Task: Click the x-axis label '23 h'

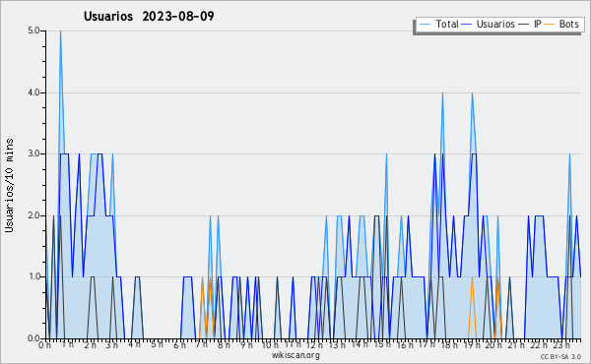Action: tap(561, 345)
